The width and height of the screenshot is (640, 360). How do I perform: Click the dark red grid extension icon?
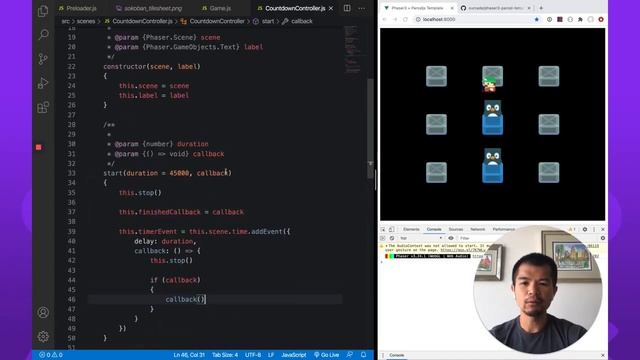pyautogui.click(x=560, y=19)
